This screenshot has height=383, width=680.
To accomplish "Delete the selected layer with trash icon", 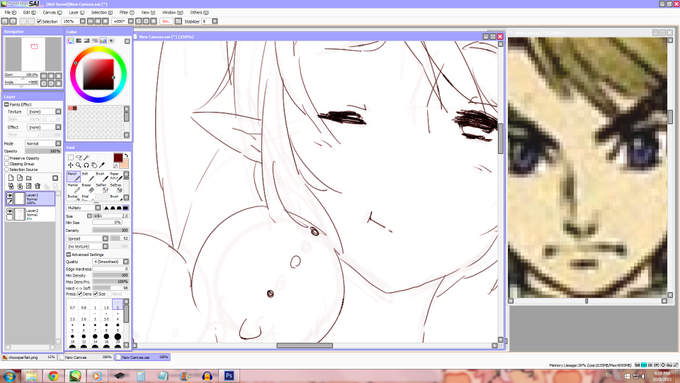I will pyautogui.click(x=37, y=186).
